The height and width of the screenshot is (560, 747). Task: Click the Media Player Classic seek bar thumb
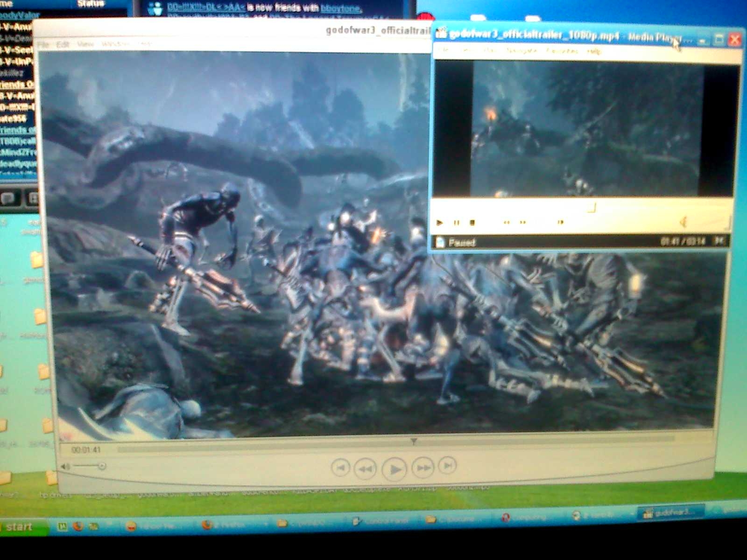(592, 208)
